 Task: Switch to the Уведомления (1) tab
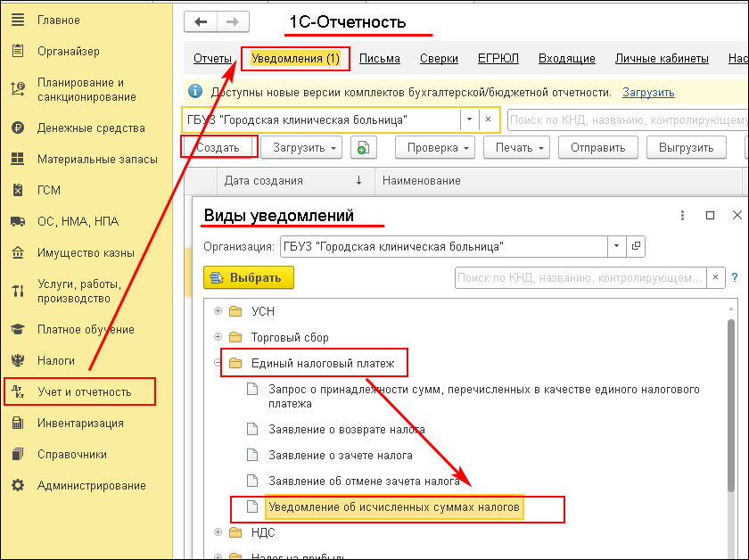point(295,58)
